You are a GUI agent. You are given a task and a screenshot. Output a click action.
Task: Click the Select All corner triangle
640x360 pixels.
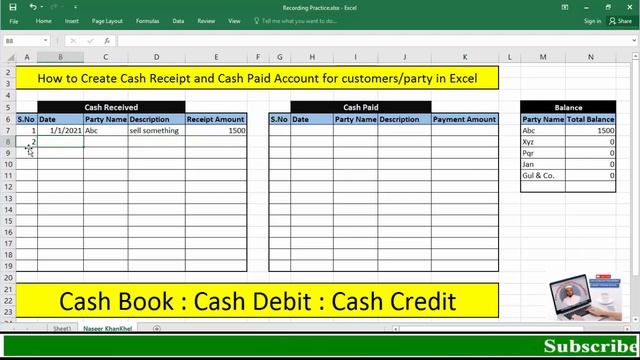pyautogui.click(x=11, y=58)
